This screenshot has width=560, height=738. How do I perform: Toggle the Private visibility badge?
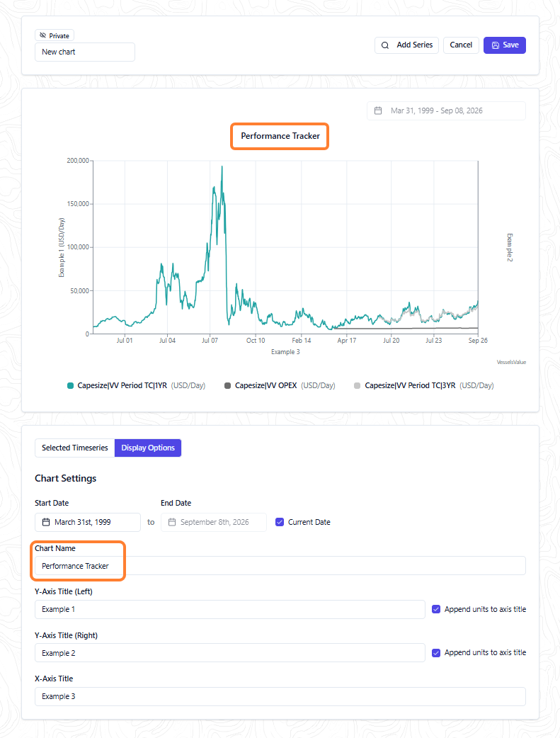coord(54,35)
